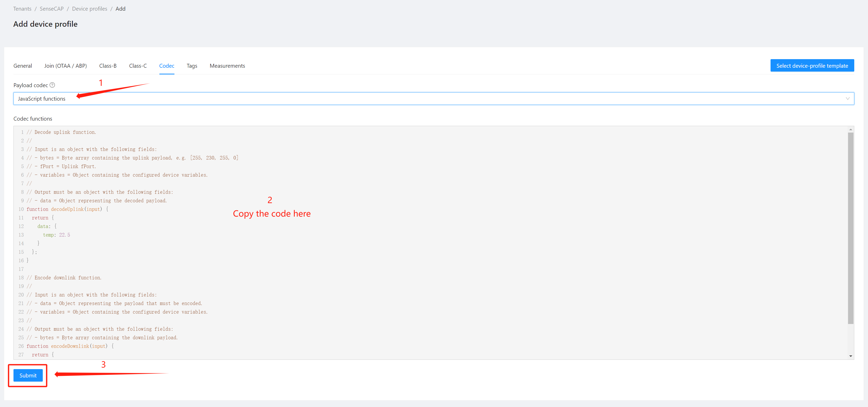868x407 pixels.
Task: Click line '// - fPort = Uplink fPort.'
Action: click(x=61, y=166)
